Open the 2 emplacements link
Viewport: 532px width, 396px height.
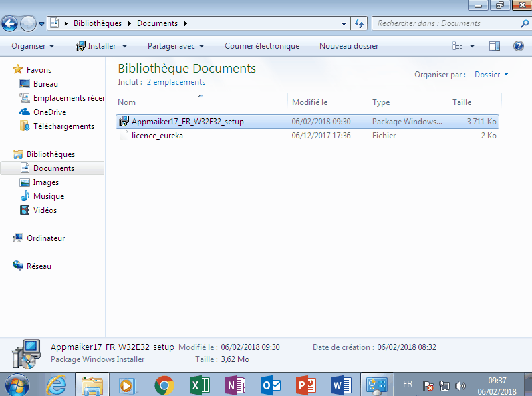(176, 82)
